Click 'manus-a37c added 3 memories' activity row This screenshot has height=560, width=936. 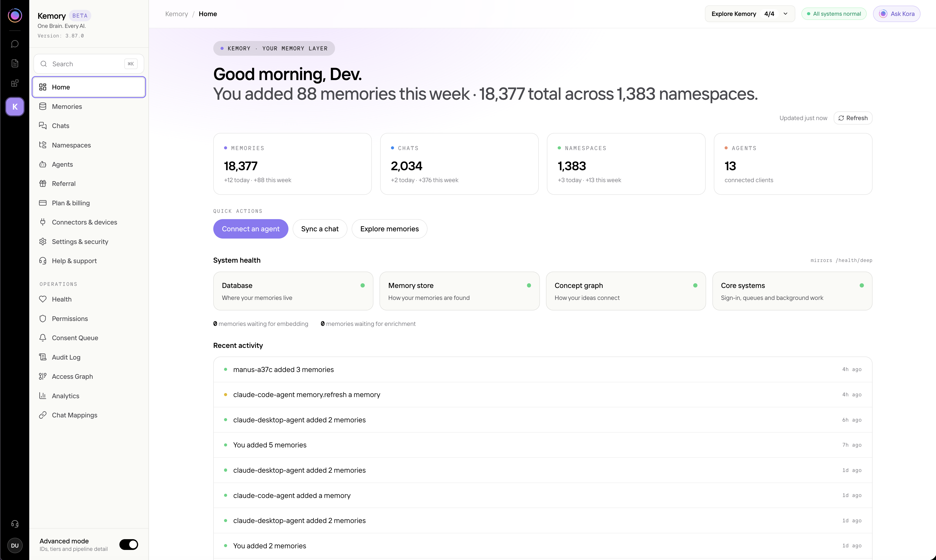click(542, 369)
